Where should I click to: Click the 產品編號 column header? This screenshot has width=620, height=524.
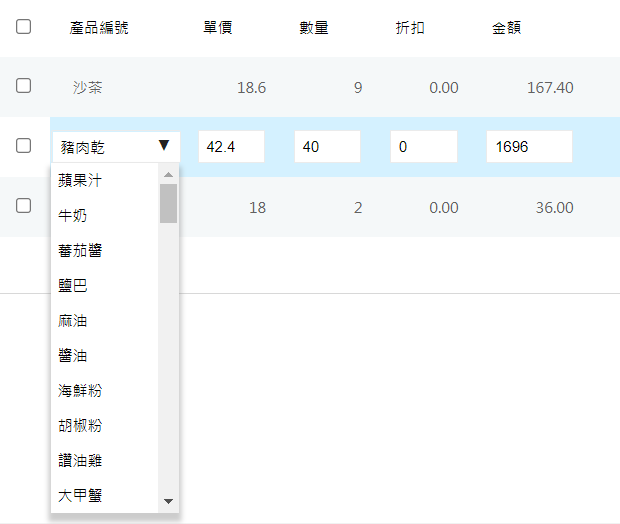(x=99, y=28)
